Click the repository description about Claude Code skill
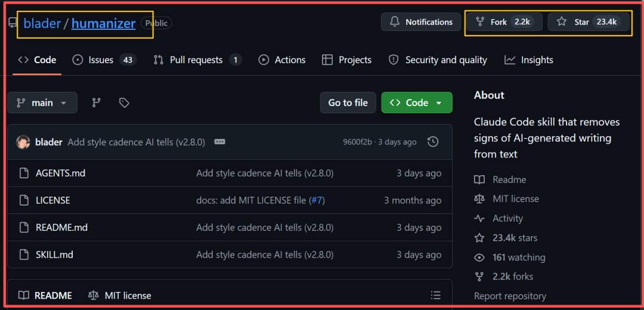 pyautogui.click(x=547, y=138)
